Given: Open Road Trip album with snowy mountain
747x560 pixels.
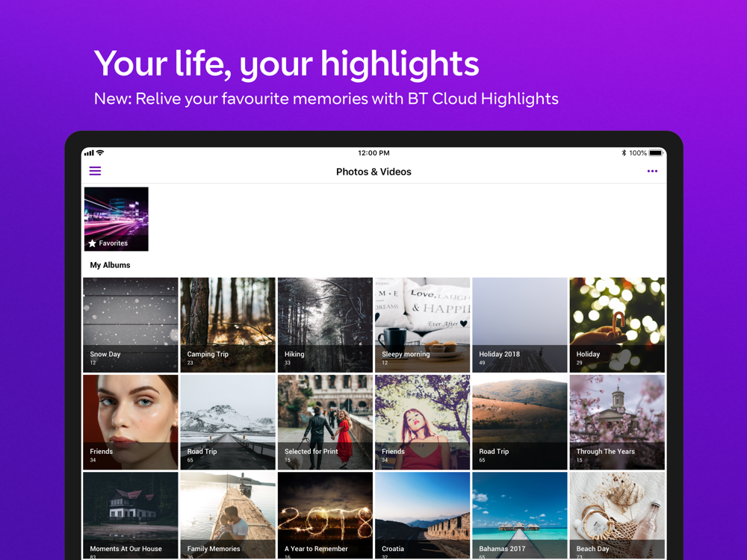Looking at the screenshot, I should click(x=228, y=423).
